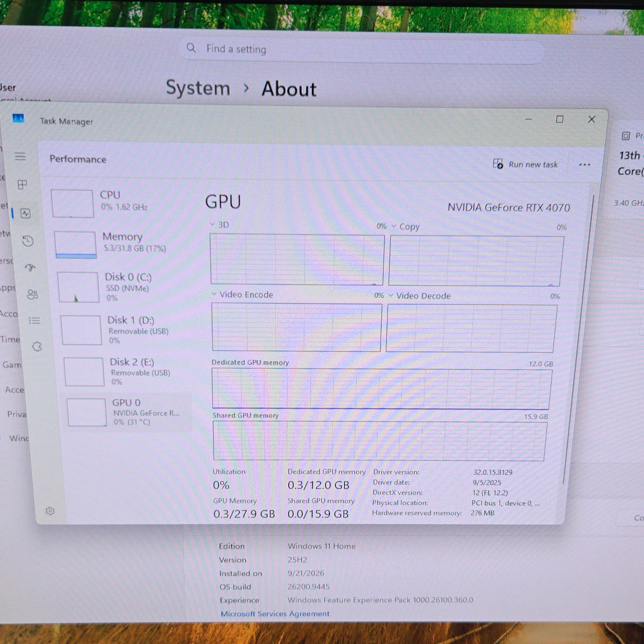Image resolution: width=644 pixels, height=644 pixels.
Task: Open Task Manager settings gear
Action: click(50, 511)
